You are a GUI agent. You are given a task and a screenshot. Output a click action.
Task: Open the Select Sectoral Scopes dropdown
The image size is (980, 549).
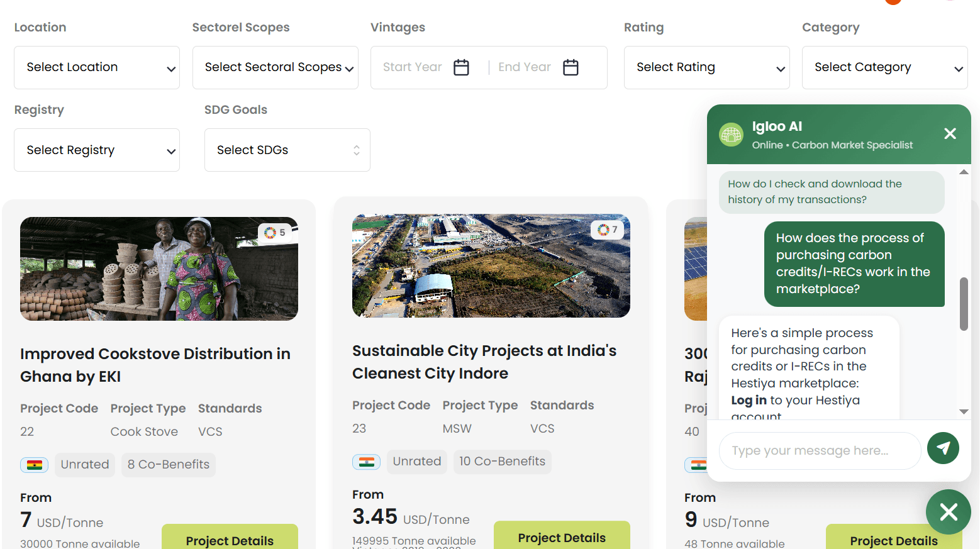(x=275, y=67)
